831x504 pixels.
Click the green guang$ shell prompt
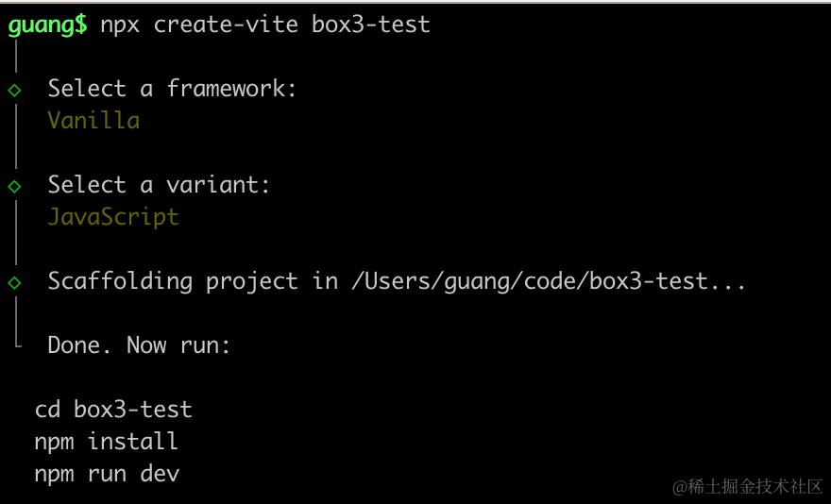pos(48,25)
